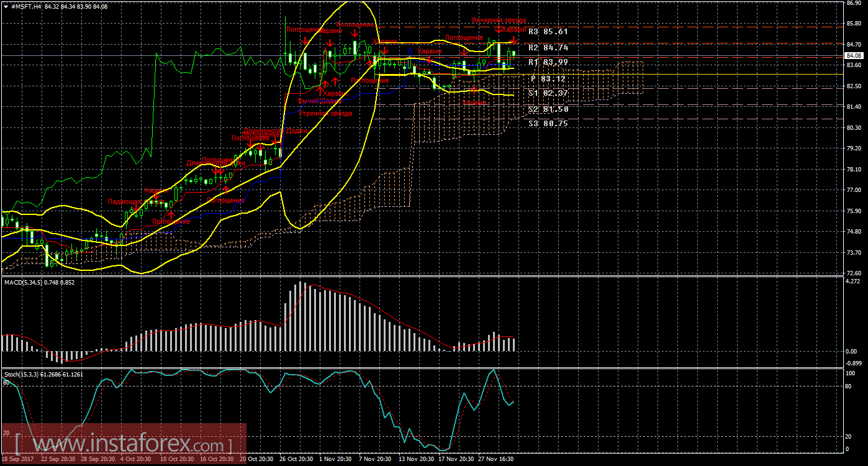Viewport: 868px width, 466px height.
Task: Select the S1 82.37 support level label
Action: (548, 93)
